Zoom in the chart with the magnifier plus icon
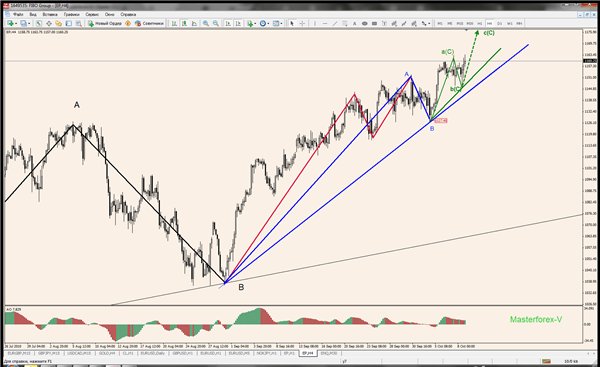The width and height of the screenshot is (600, 367). point(206,23)
